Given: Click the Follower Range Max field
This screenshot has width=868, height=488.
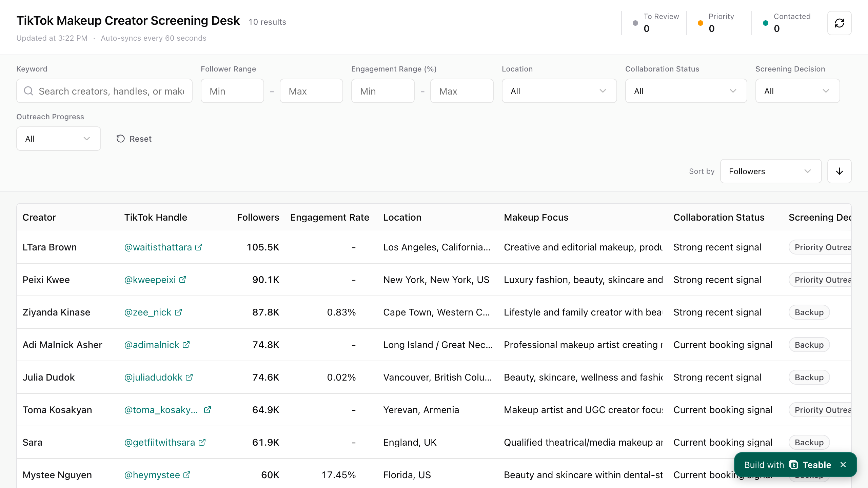Looking at the screenshot, I should pyautogui.click(x=311, y=91).
